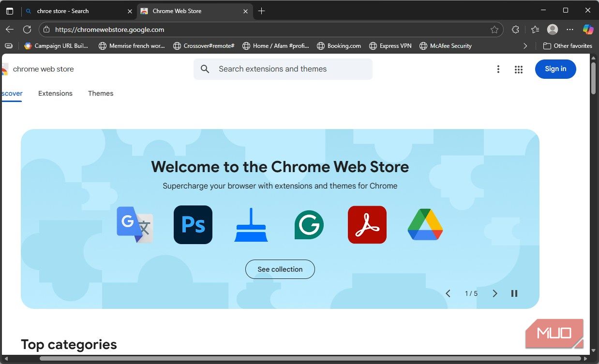
Task: Open the Extensions puzzle icon
Action: pos(515,29)
